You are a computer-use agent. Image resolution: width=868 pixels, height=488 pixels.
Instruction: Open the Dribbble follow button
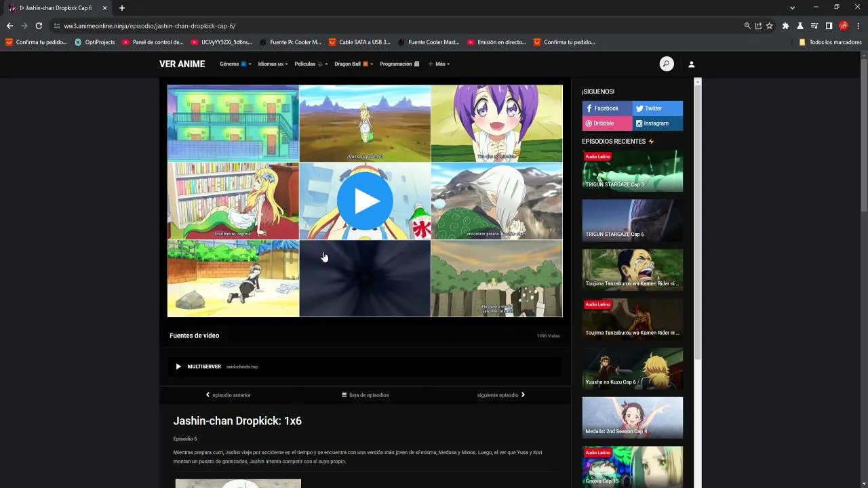[607, 123]
